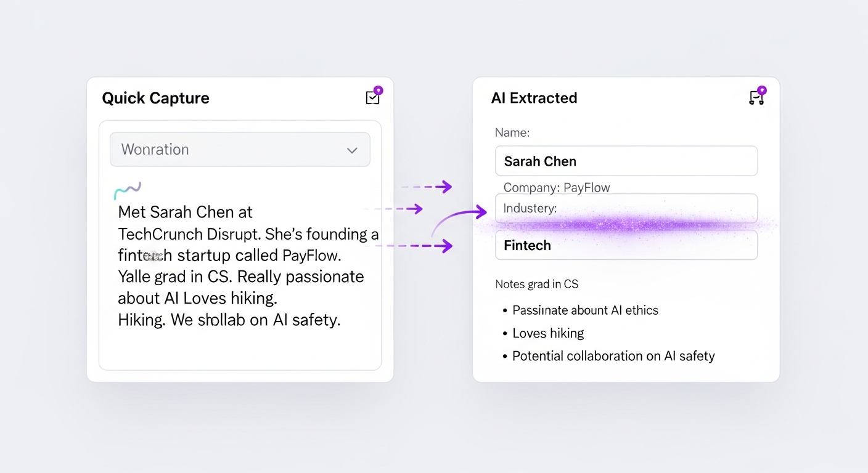Select the Loves hiking bullet item

(x=548, y=333)
